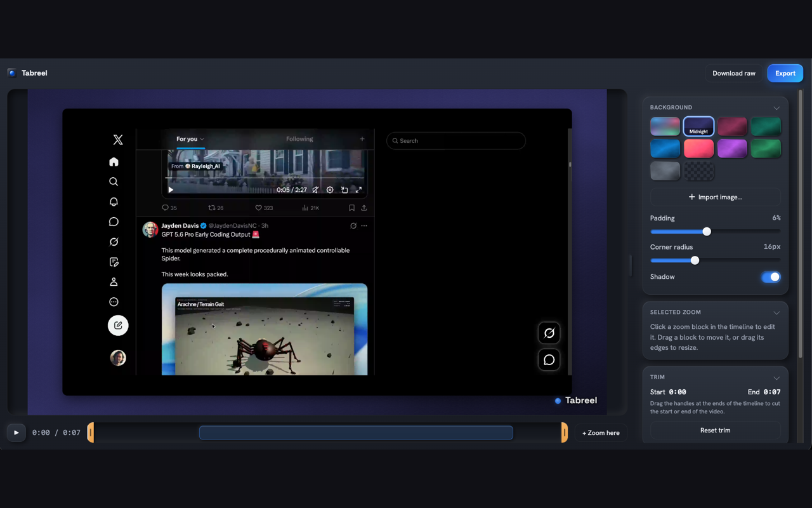Screen dimensions: 812x508
Task: Click the Padding slider handle
Action: (707, 232)
